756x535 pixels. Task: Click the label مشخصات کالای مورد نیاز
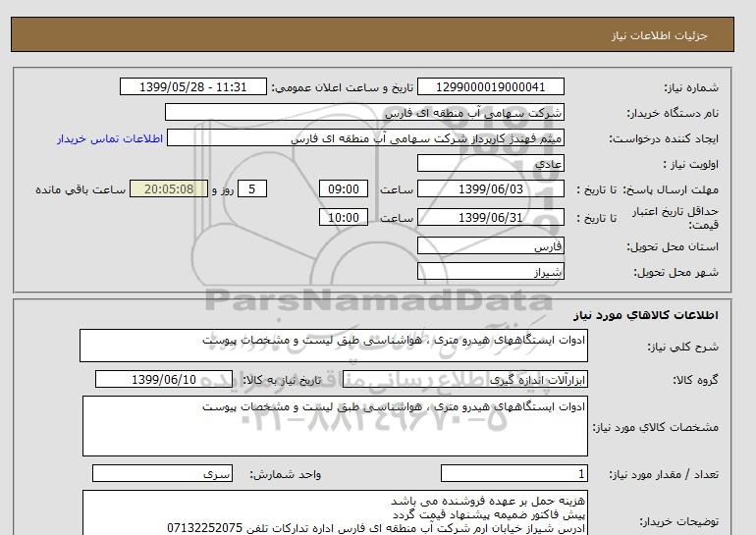pyautogui.click(x=655, y=427)
